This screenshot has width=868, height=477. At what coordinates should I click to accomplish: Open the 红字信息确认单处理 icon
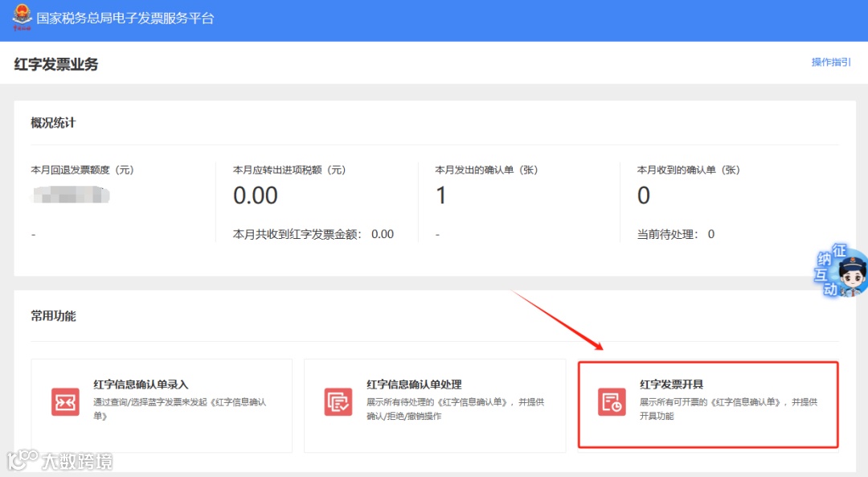coord(338,401)
